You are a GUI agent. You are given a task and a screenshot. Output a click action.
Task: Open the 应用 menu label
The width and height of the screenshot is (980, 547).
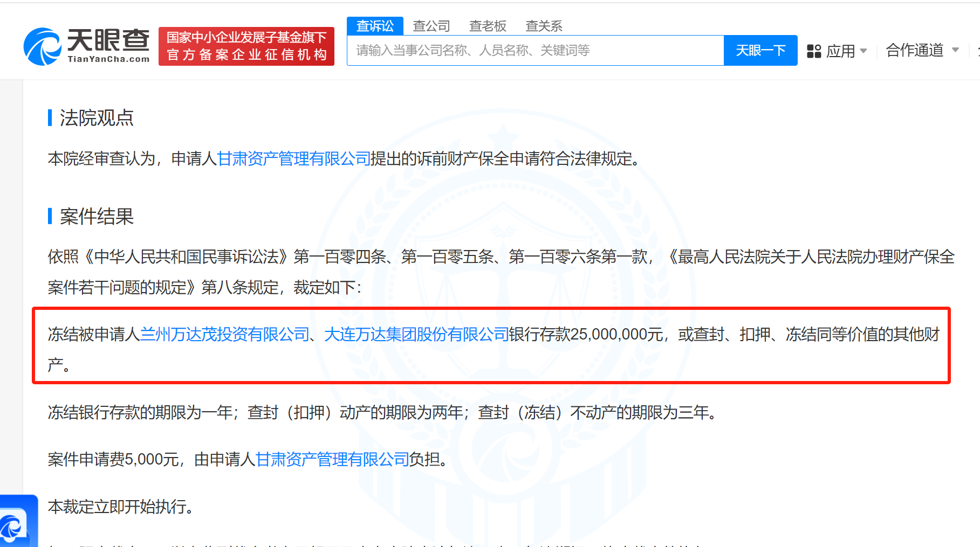[841, 51]
